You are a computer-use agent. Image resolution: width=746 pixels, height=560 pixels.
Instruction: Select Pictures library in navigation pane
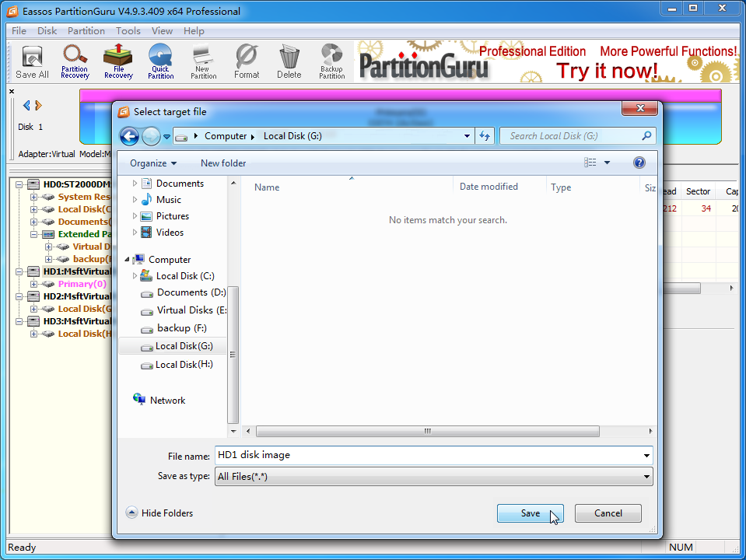click(172, 216)
